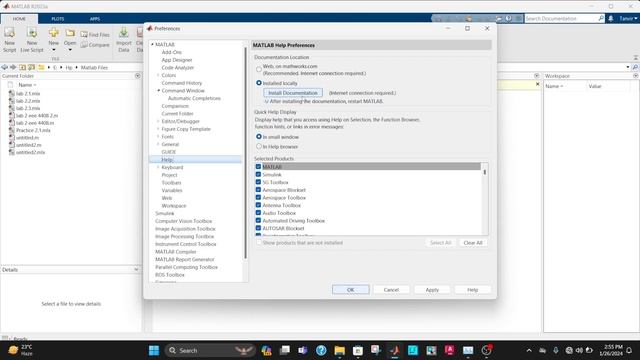Select the Installed locally radio button
Screen dimensions: 640x360
[259, 83]
